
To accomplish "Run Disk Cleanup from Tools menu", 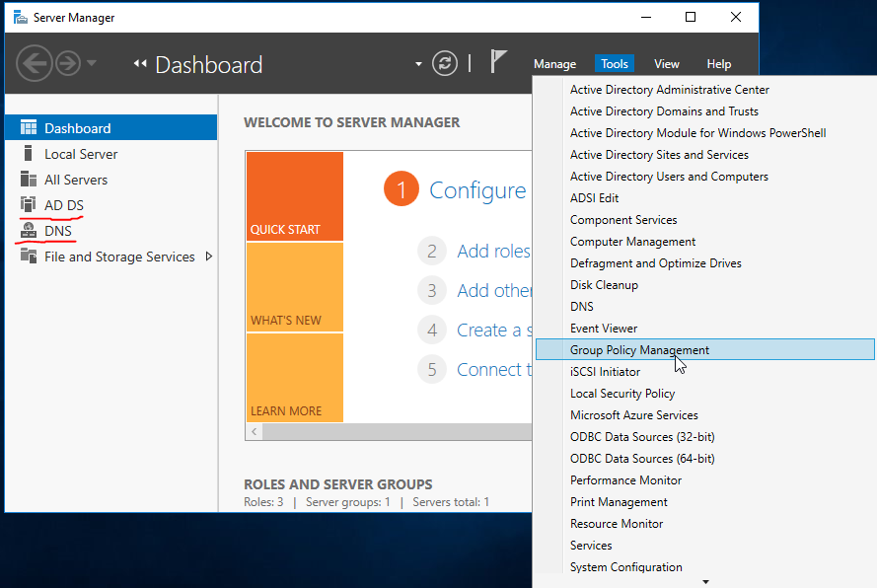I will 704,285.
